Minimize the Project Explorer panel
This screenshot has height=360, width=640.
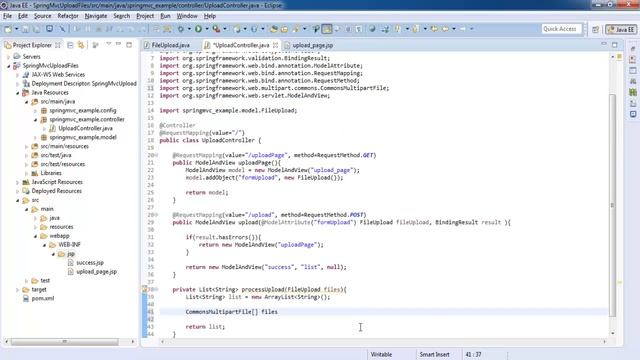coord(118,44)
